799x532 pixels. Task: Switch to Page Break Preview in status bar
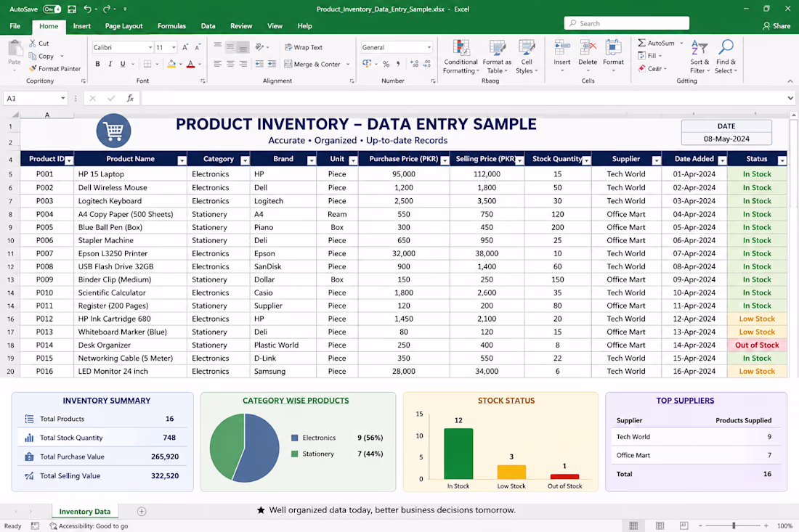(x=684, y=525)
